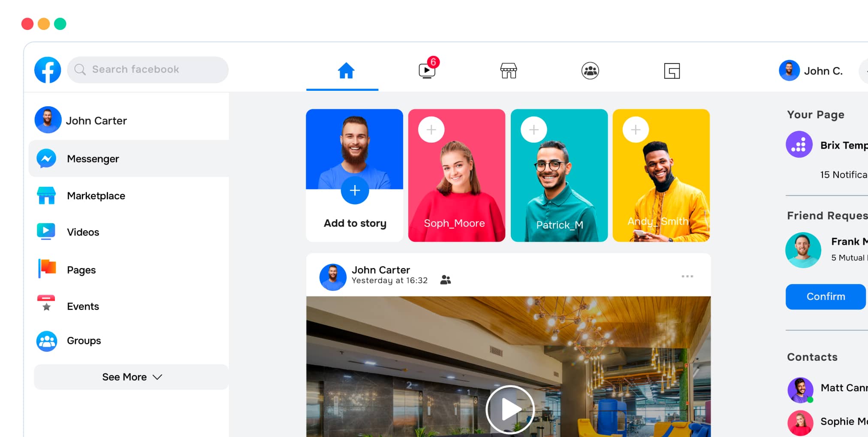Click the friends audience icon on post

[446, 280]
